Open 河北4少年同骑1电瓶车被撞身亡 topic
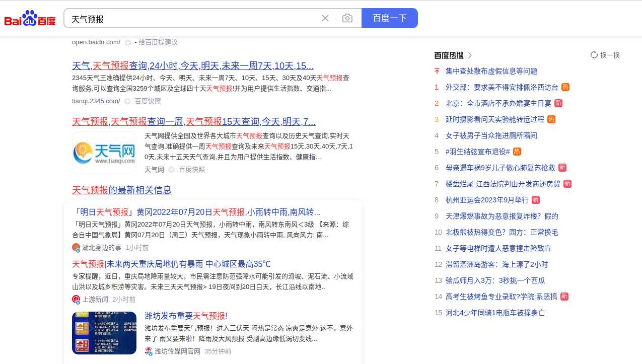The image size is (642, 364). [495, 313]
